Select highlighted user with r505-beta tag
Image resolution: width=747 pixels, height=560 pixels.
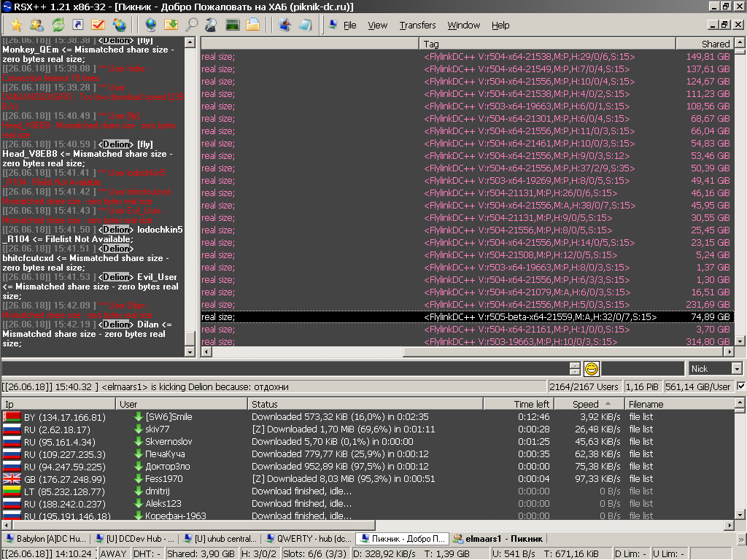468,316
